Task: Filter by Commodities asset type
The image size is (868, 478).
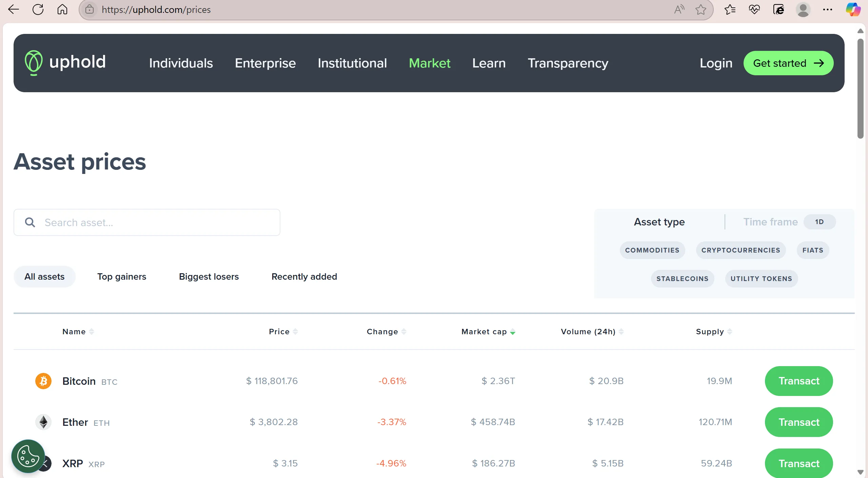Action: 652,250
